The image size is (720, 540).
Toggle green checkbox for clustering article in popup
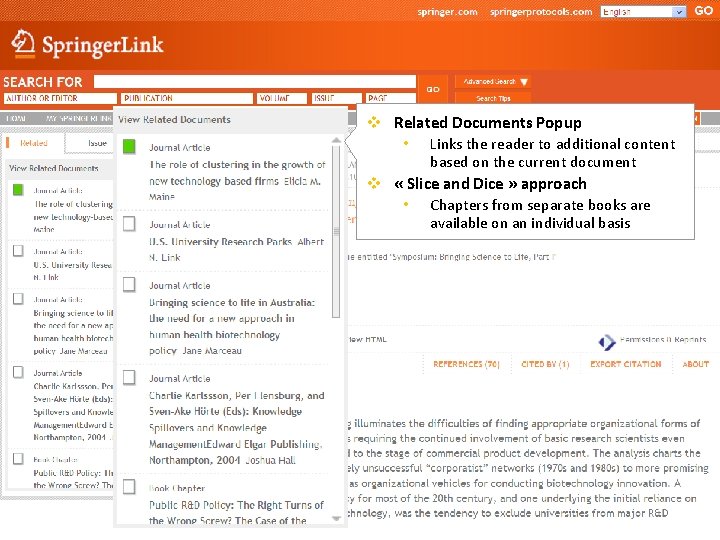129,146
